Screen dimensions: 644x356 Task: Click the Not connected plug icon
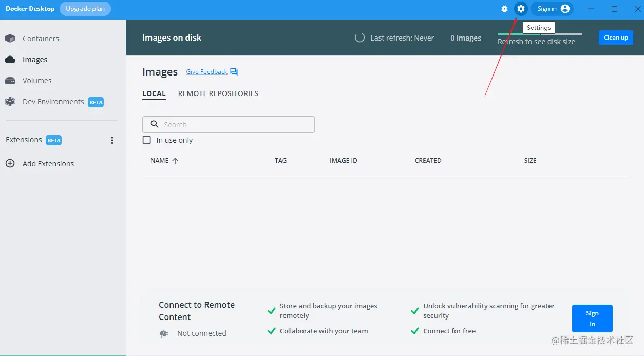[164, 333]
